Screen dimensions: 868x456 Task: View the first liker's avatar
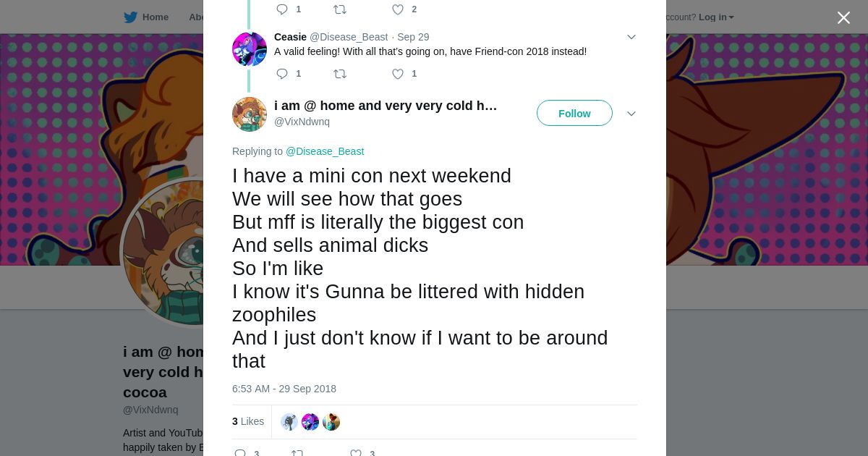point(289,422)
